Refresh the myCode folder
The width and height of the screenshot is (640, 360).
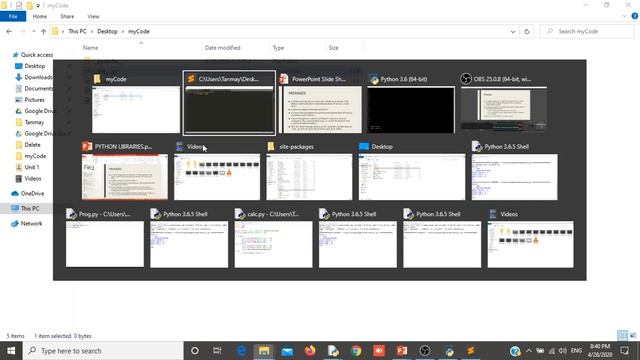(x=527, y=31)
